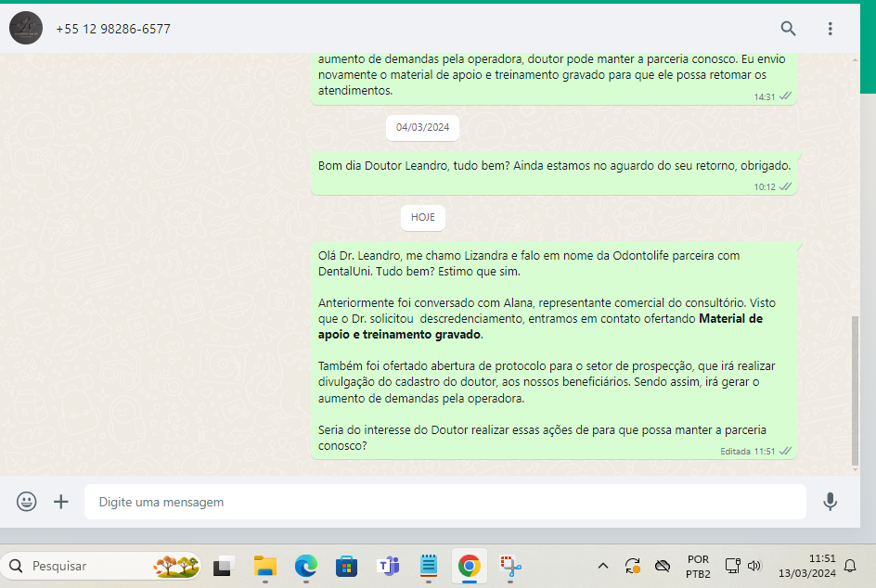Click the 04/03/2024 date separator

(x=422, y=127)
